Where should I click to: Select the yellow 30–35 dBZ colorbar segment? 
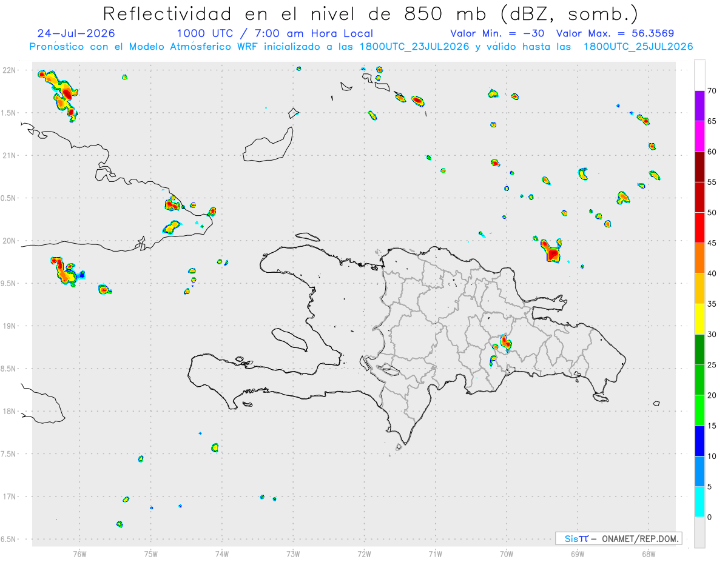tap(699, 319)
